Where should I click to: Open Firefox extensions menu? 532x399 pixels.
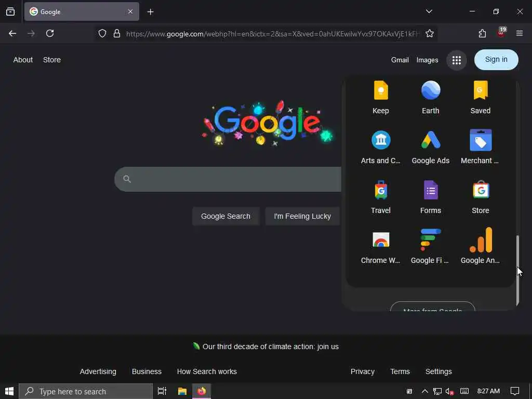tap(482, 33)
